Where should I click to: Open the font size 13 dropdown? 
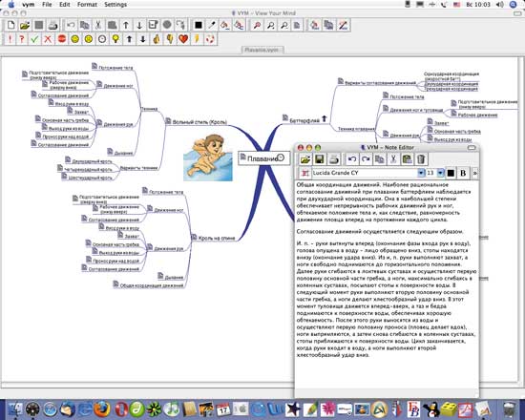pos(441,173)
